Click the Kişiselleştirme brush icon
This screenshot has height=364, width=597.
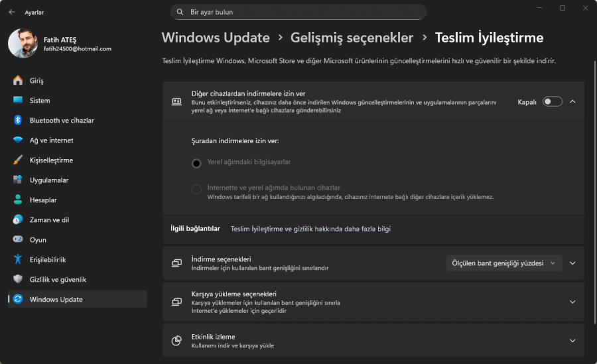click(18, 160)
